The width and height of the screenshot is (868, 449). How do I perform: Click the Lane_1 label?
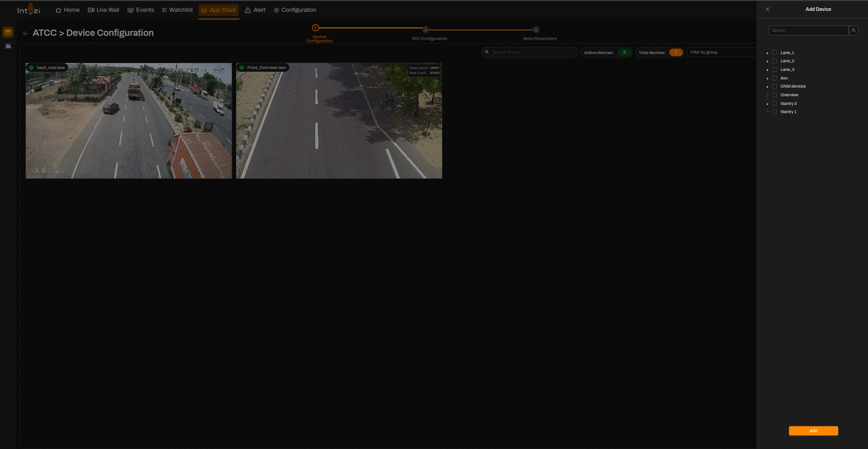[x=787, y=53]
